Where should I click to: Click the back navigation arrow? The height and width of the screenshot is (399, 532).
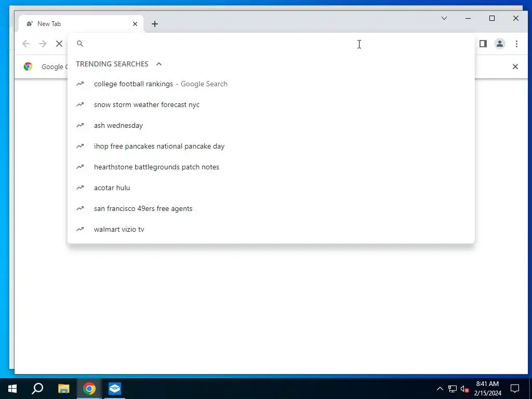(26, 44)
